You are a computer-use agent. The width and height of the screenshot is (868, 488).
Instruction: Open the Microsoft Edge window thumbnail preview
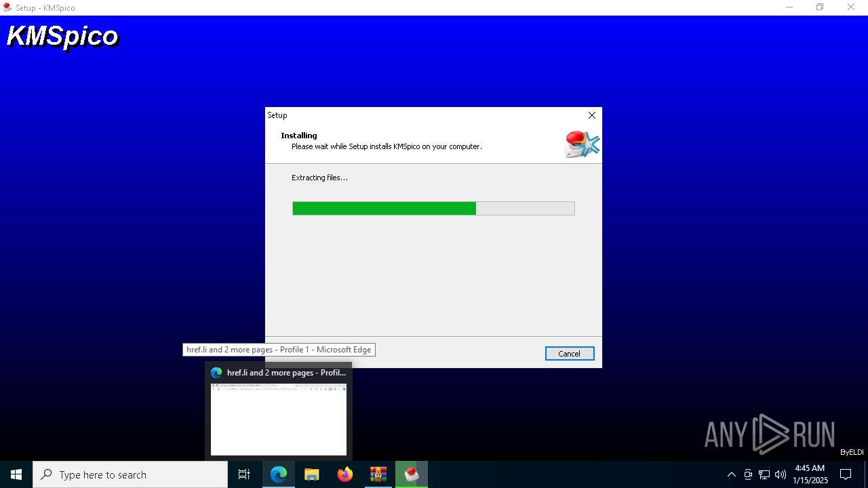click(279, 420)
